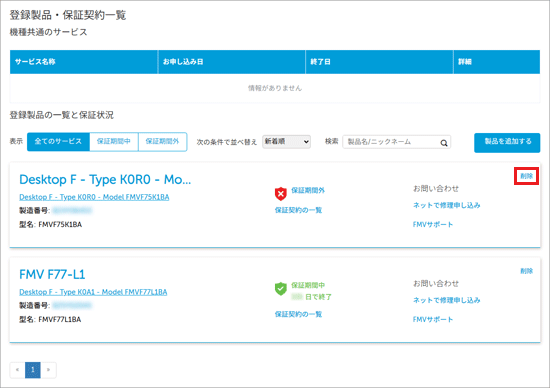Click the 製品を追加する button
Viewport: 550px width, 388px height.
pos(507,142)
